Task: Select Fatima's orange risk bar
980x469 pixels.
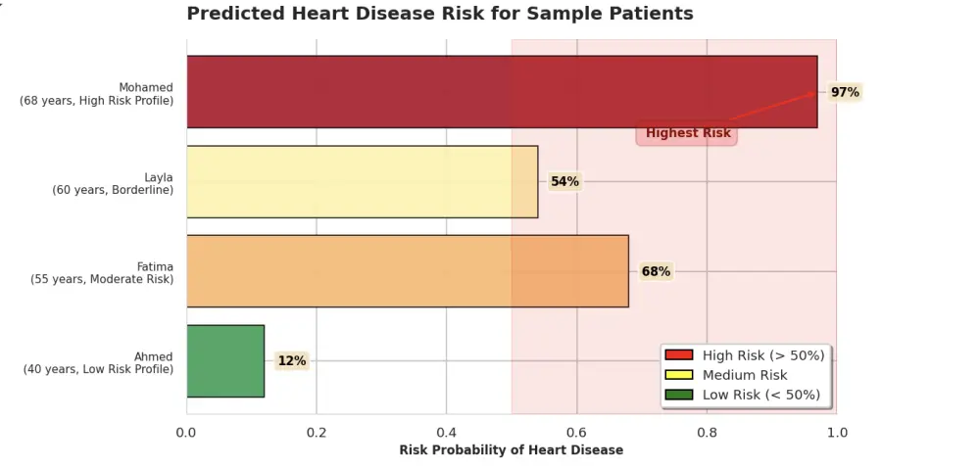Action: coord(407,271)
